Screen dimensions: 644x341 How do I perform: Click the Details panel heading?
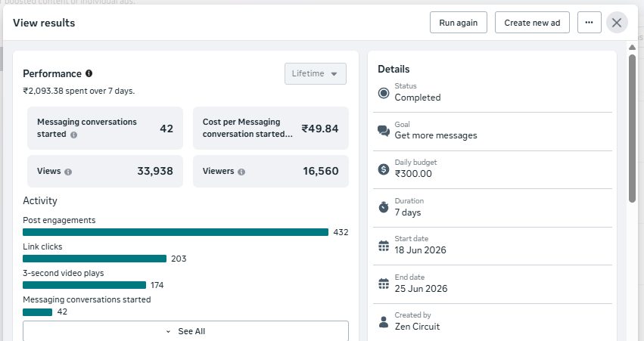(394, 70)
